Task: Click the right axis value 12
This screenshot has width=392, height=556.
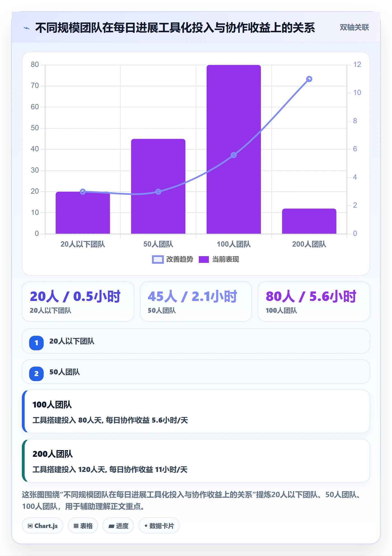Action: tap(357, 65)
